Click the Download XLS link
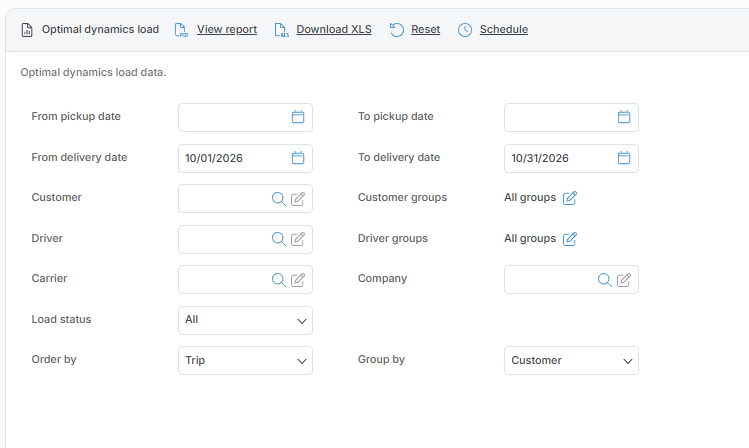Screen dimensions: 749x448 click(x=334, y=30)
